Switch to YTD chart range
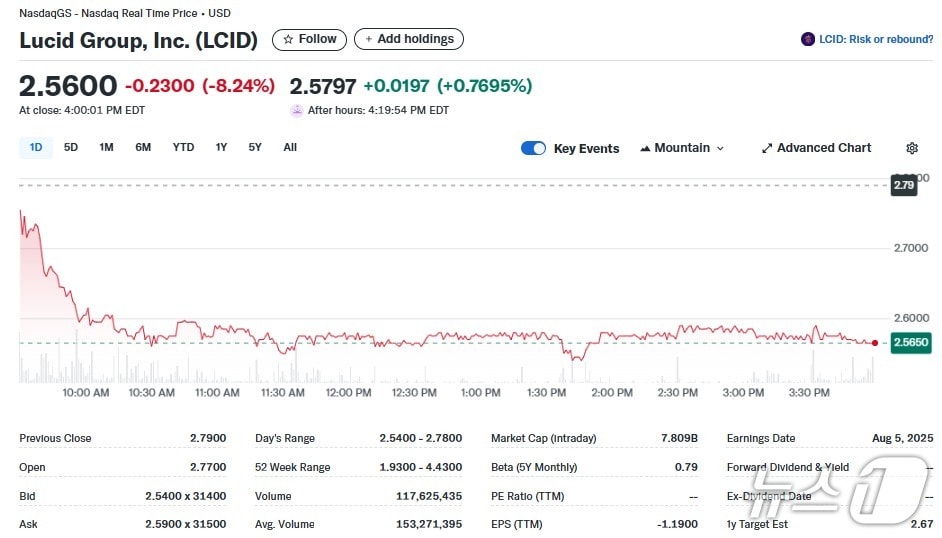The image size is (942, 538). 183,147
